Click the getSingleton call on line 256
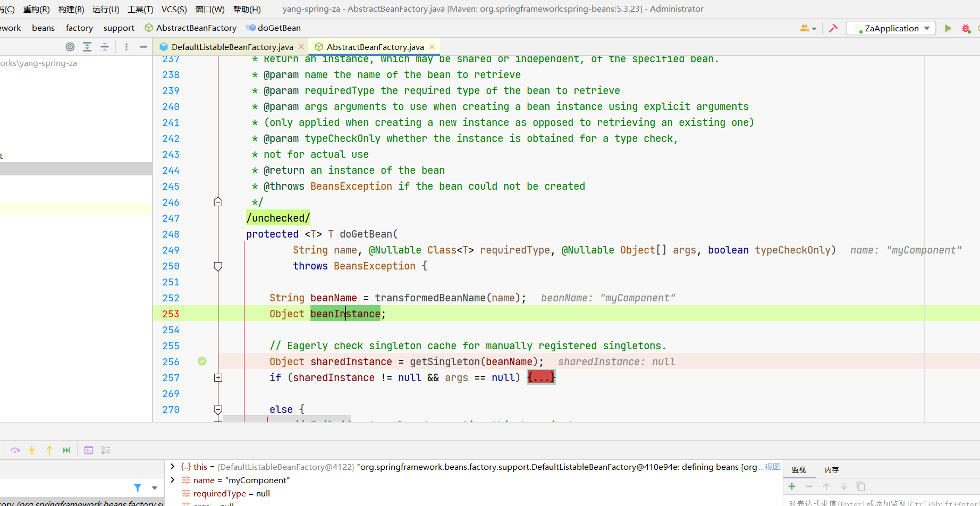This screenshot has width=980, height=506. [x=445, y=361]
